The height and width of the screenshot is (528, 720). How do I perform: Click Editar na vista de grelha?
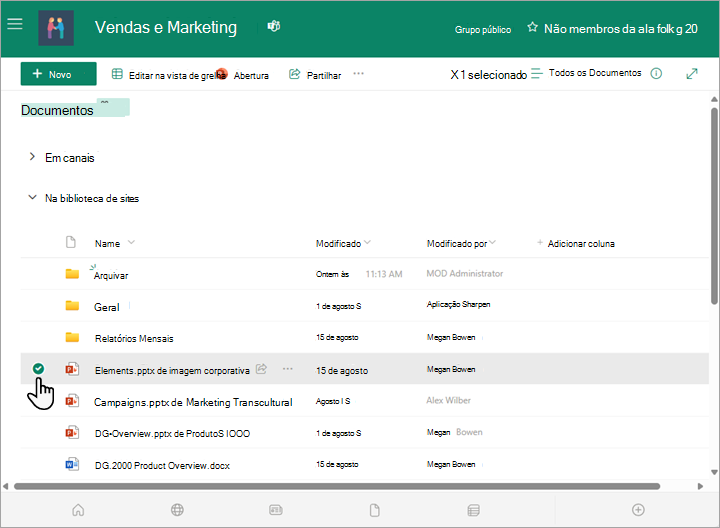(177, 76)
